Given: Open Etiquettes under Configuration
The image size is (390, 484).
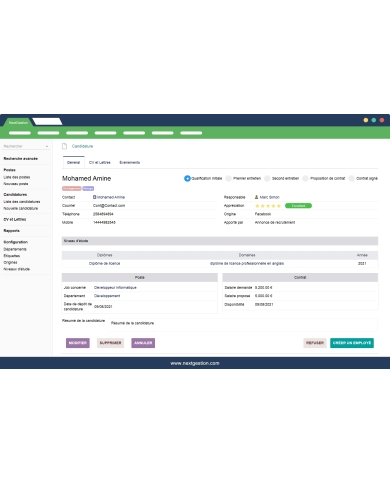Looking at the screenshot, I should click(12, 256).
